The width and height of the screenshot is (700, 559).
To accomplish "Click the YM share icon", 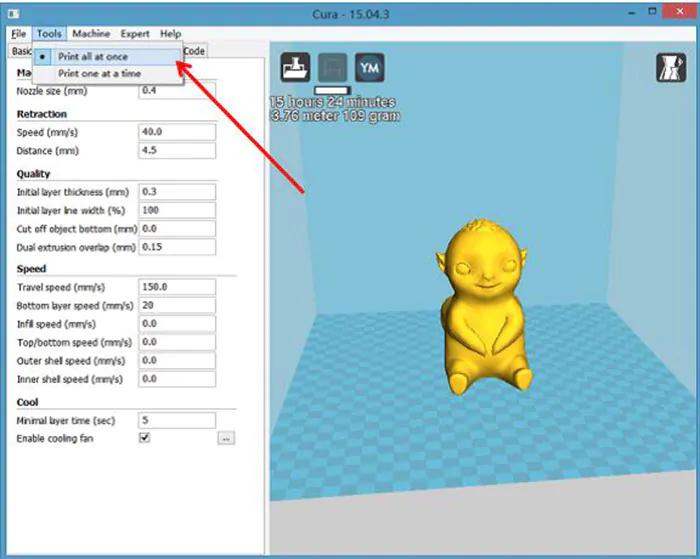I will coord(369,68).
